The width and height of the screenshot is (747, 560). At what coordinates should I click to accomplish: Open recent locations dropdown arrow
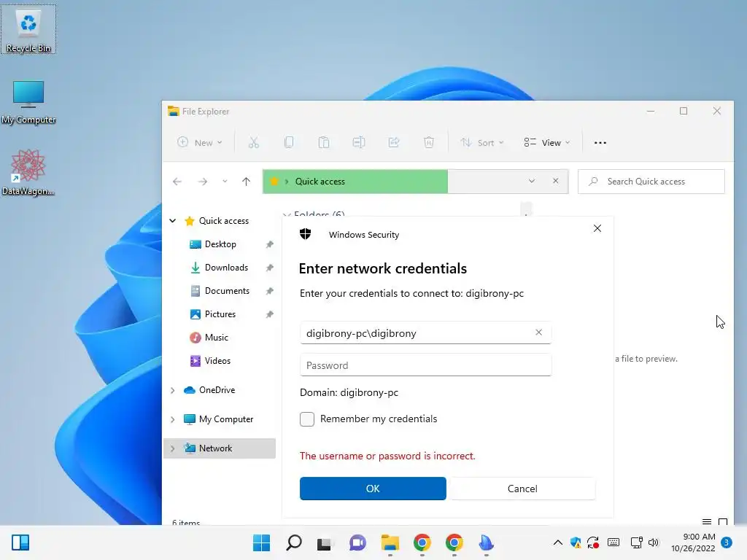click(x=225, y=182)
